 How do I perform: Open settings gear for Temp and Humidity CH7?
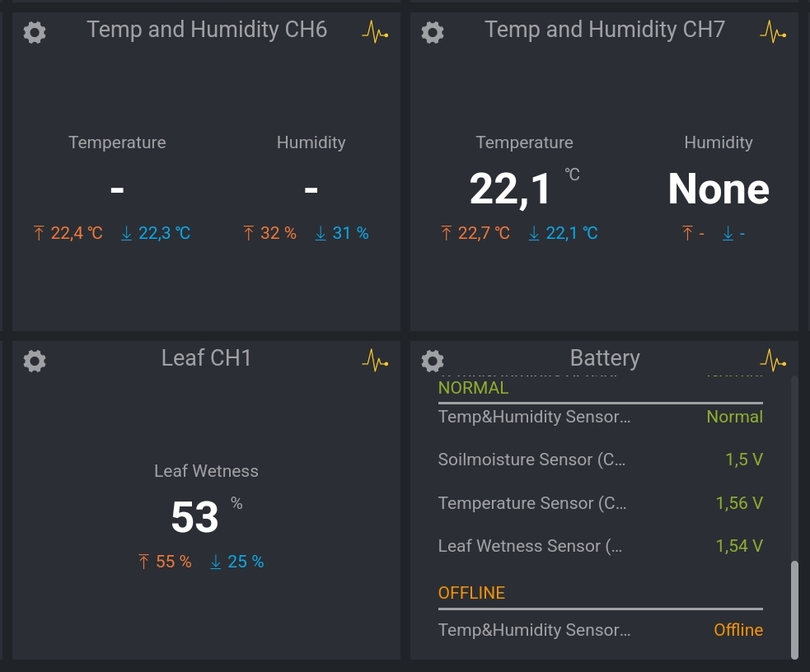pyautogui.click(x=433, y=33)
